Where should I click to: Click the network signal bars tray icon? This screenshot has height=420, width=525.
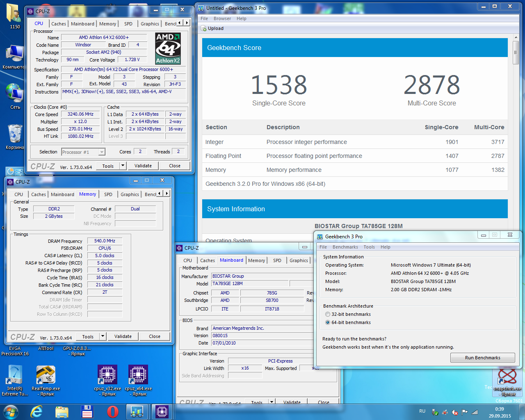pyautogui.click(x=475, y=412)
